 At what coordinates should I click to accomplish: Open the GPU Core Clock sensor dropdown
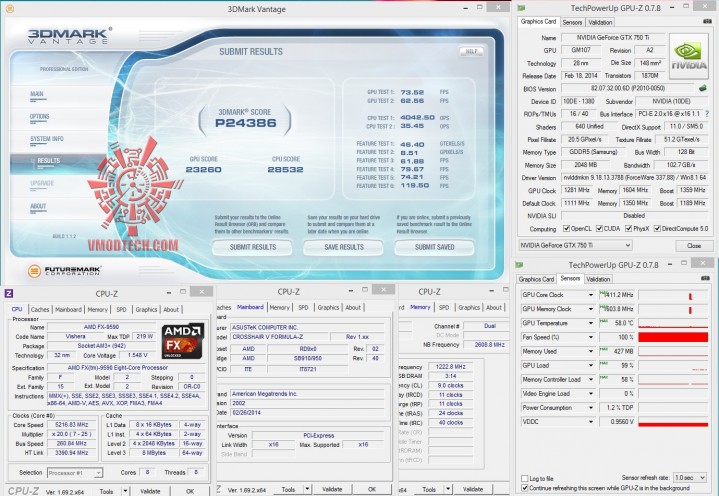click(x=591, y=295)
